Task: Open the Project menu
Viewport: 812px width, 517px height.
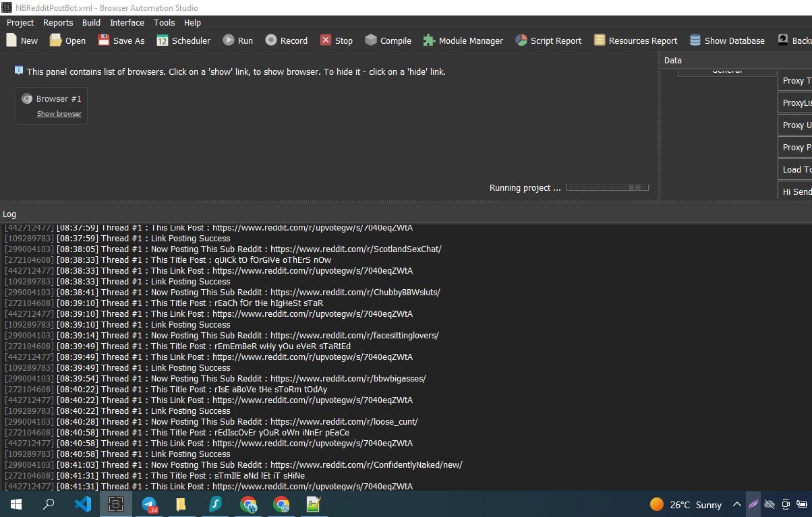Action: 20,22
